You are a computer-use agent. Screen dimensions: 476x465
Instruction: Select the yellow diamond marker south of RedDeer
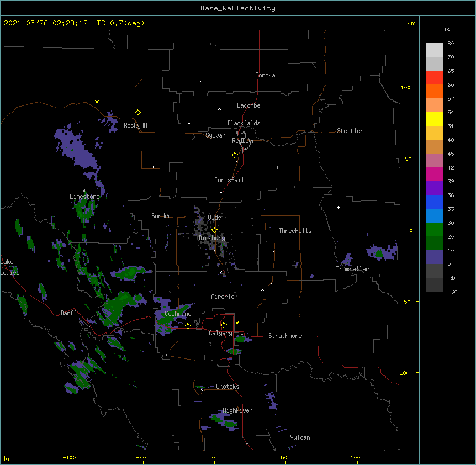point(235,155)
